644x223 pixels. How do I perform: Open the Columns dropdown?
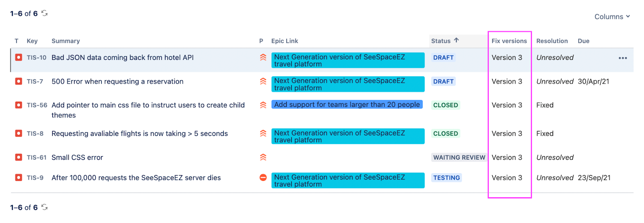[x=612, y=16]
